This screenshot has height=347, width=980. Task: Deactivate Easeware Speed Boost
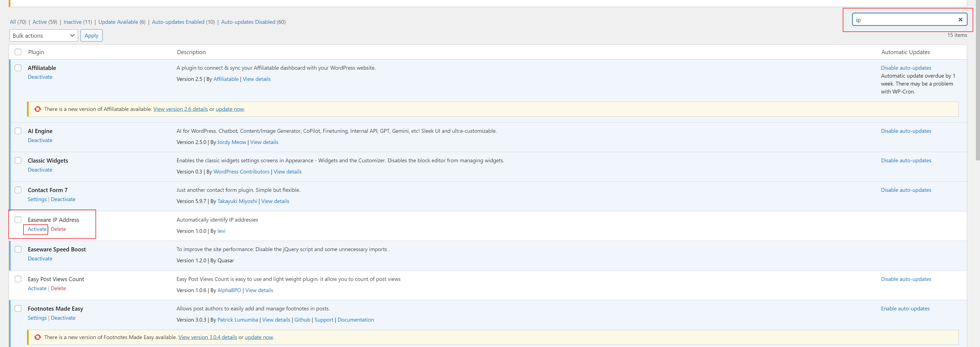[40, 259]
